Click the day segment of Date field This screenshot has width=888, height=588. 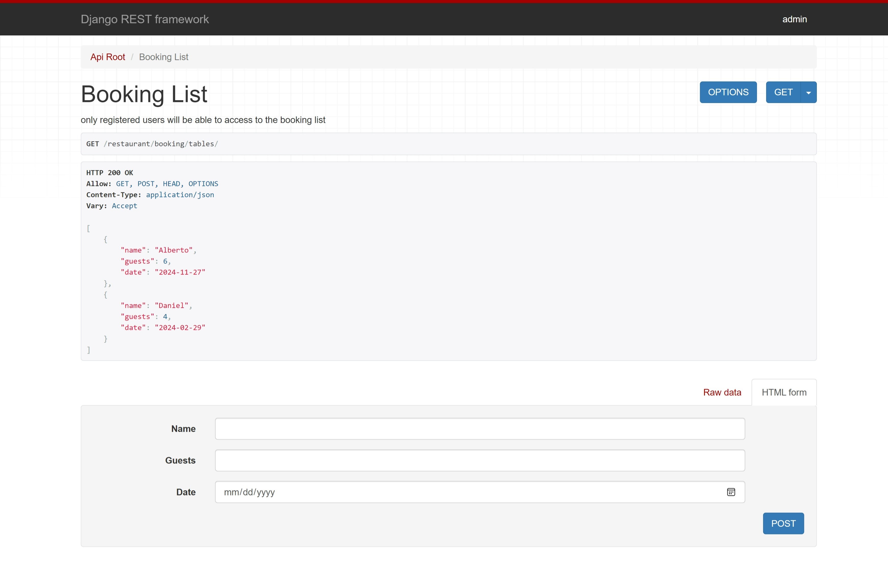point(248,492)
